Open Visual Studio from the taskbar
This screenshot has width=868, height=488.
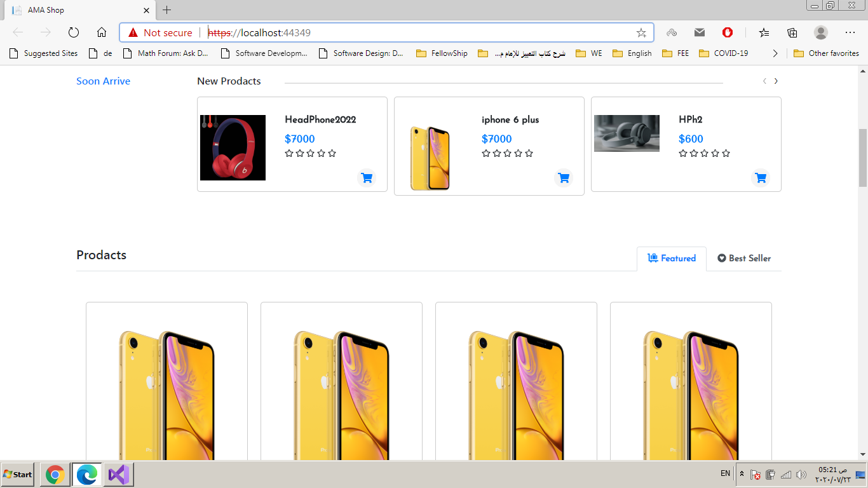[x=118, y=475]
